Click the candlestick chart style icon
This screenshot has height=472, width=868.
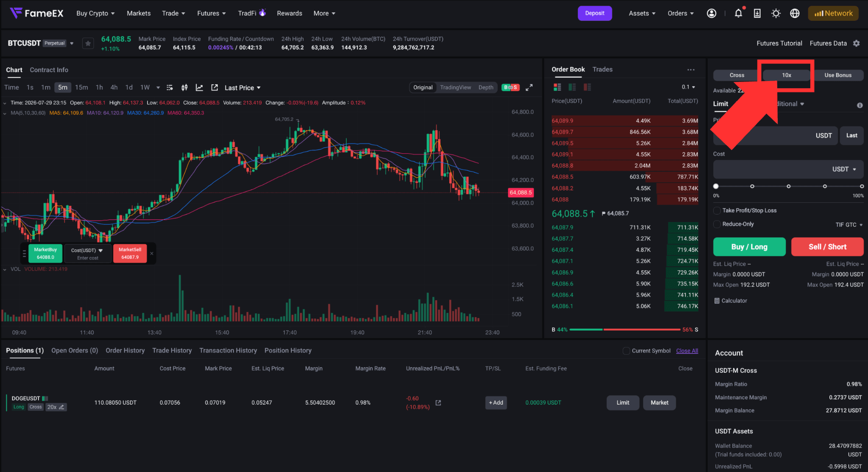click(x=184, y=87)
